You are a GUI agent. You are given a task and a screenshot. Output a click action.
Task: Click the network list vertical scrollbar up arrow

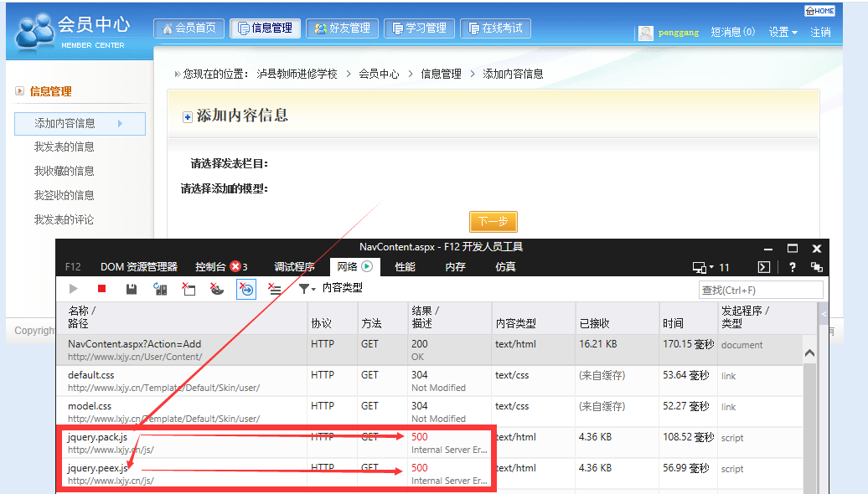(810, 353)
